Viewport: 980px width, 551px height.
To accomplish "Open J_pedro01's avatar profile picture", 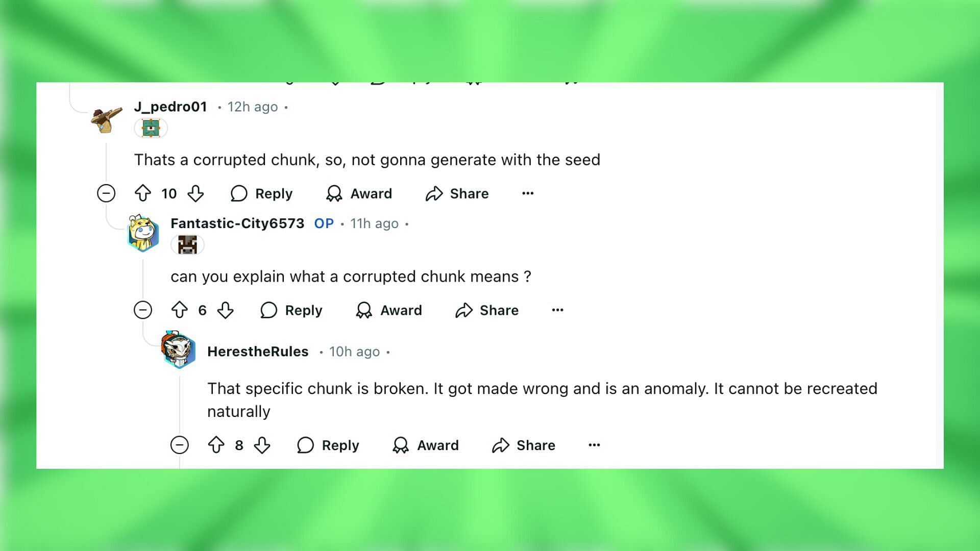I will [107, 120].
